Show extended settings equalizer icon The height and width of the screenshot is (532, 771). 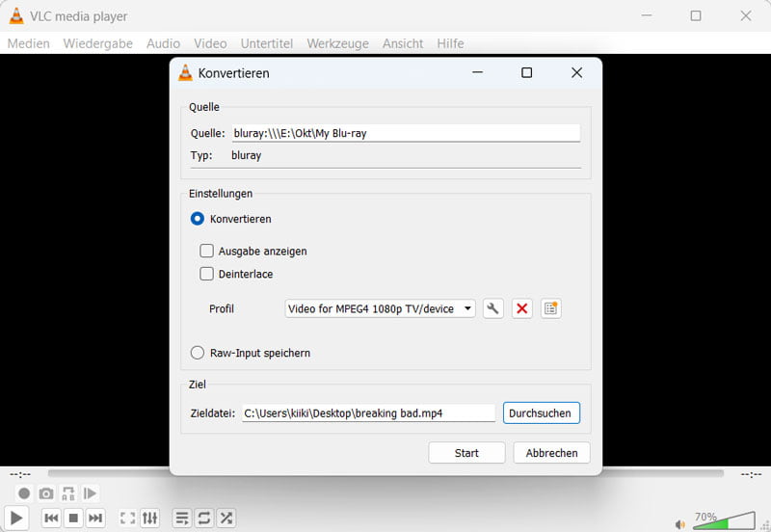tap(149, 518)
